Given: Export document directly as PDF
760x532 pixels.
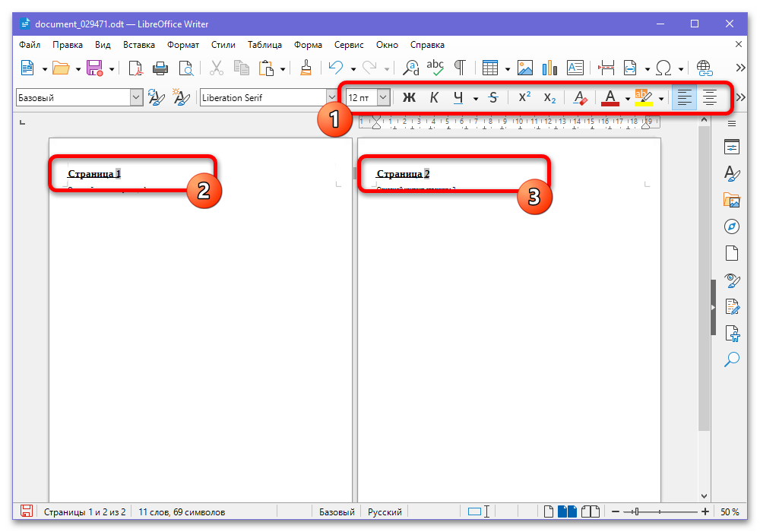Looking at the screenshot, I should point(135,68).
